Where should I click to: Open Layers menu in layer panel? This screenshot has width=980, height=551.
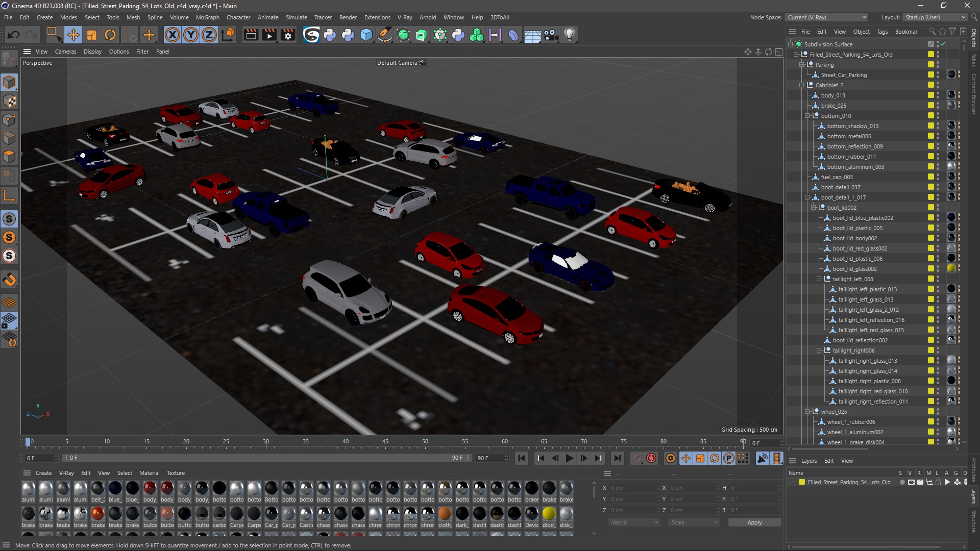click(809, 461)
